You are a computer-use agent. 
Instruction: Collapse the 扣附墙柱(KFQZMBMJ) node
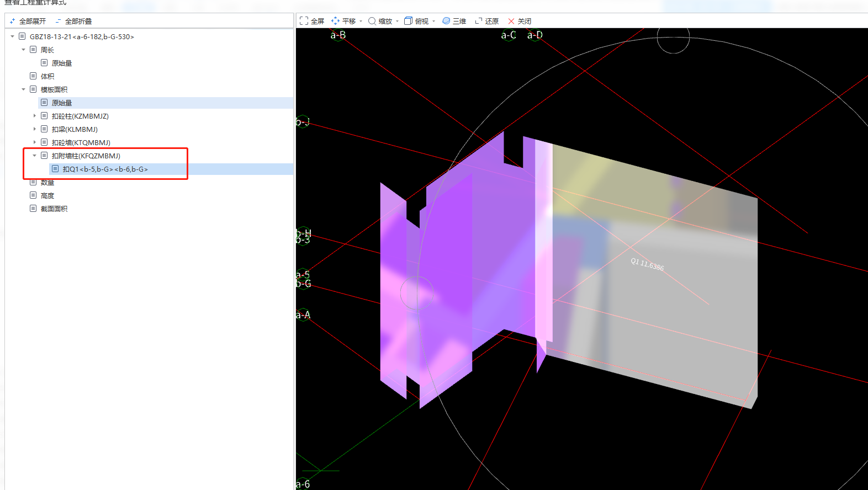pyautogui.click(x=34, y=156)
